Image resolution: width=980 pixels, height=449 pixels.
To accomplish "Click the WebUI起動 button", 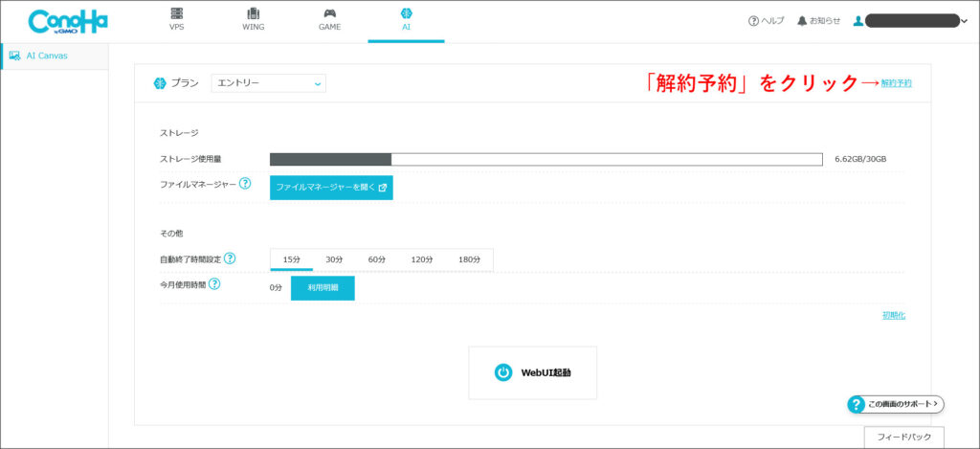I will [532, 372].
